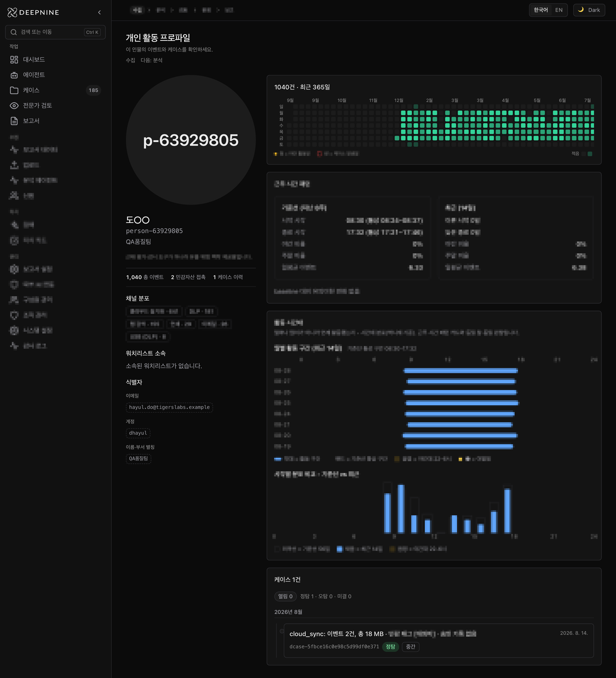
Task: Click the 185 badge beside 케이스
Action: click(x=93, y=90)
